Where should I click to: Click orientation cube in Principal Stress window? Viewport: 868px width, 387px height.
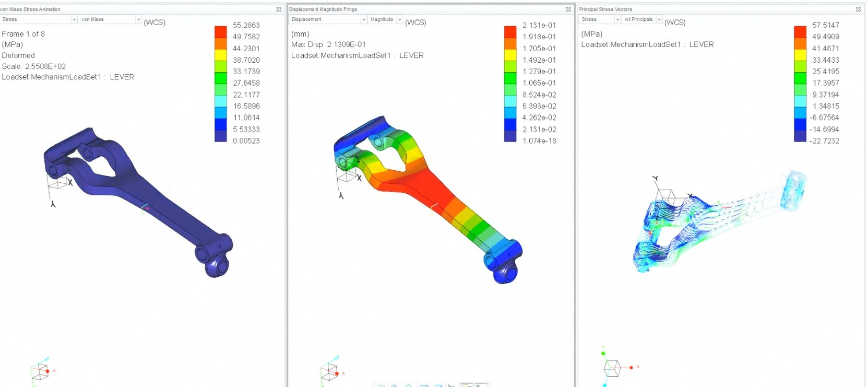[612, 368]
